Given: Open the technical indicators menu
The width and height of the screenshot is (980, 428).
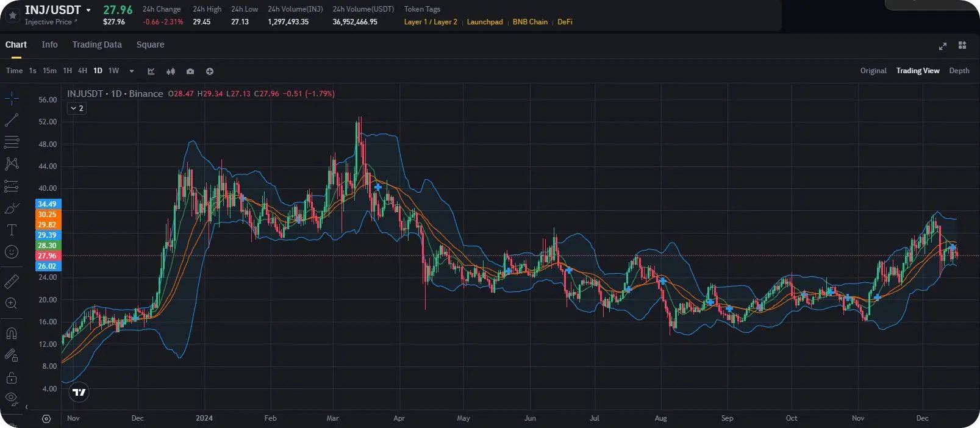Looking at the screenshot, I should click(x=151, y=71).
